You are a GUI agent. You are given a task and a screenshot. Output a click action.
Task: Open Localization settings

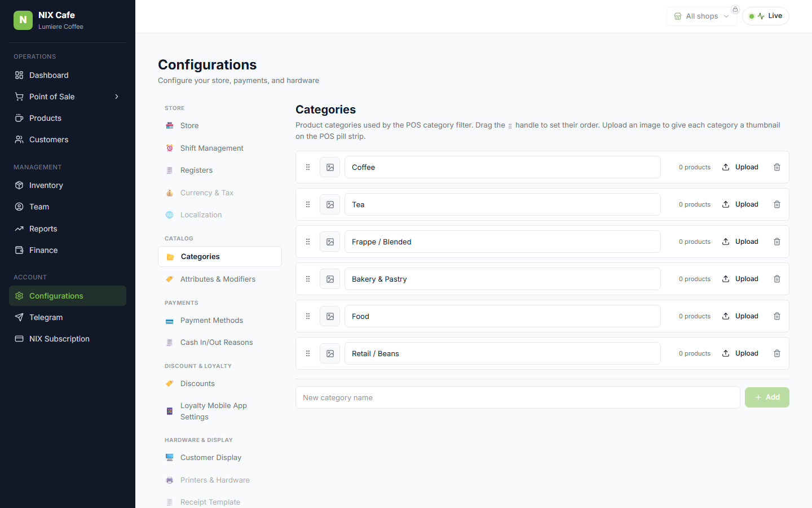tap(220, 214)
